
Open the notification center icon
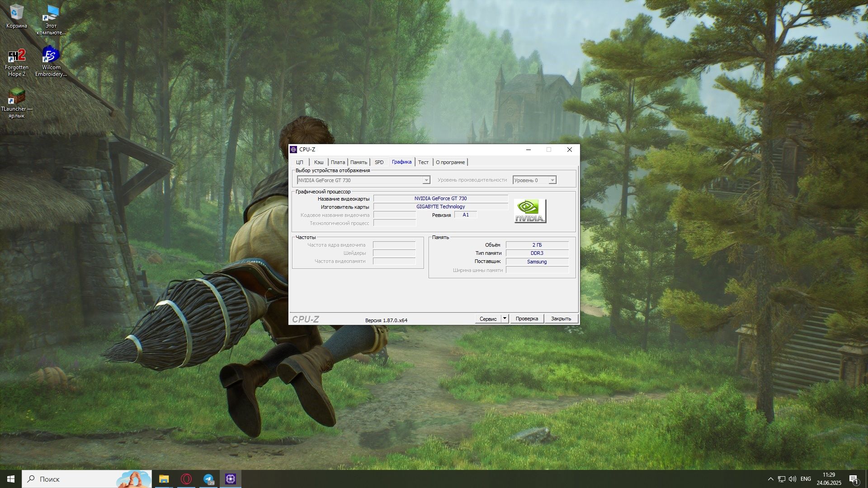click(x=854, y=479)
